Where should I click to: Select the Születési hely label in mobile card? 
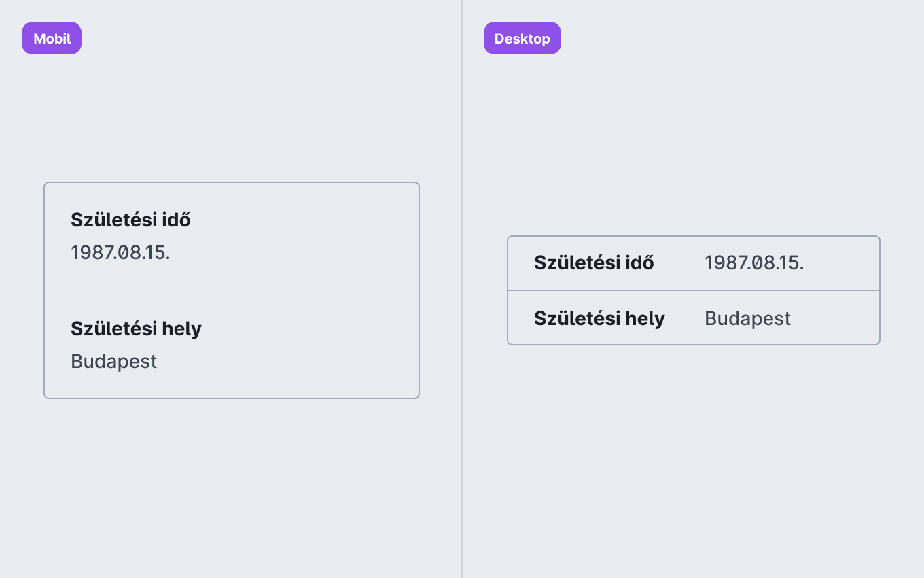(136, 329)
